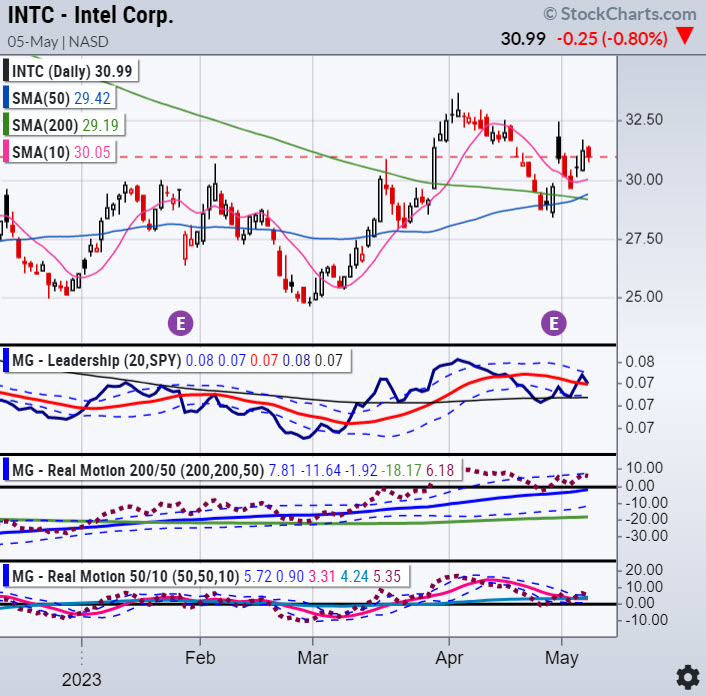Select the INTC (Daily) 30.99 legend label
The width and height of the screenshot is (706, 696).
pos(72,71)
